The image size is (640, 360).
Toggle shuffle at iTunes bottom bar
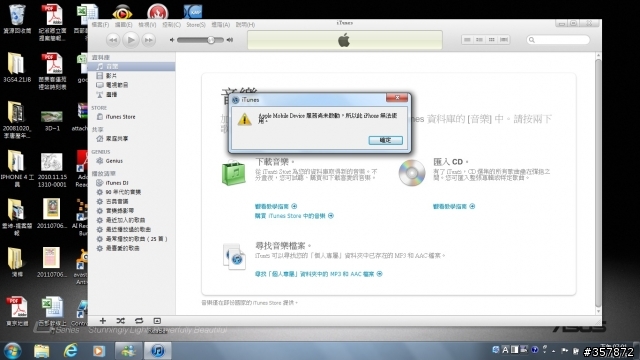(120, 321)
